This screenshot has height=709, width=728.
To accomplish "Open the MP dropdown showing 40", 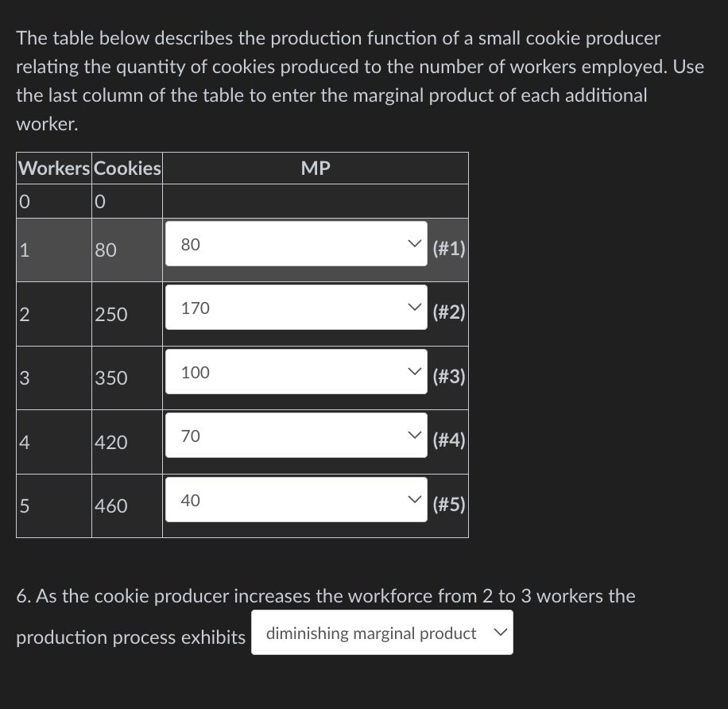I will click(296, 499).
